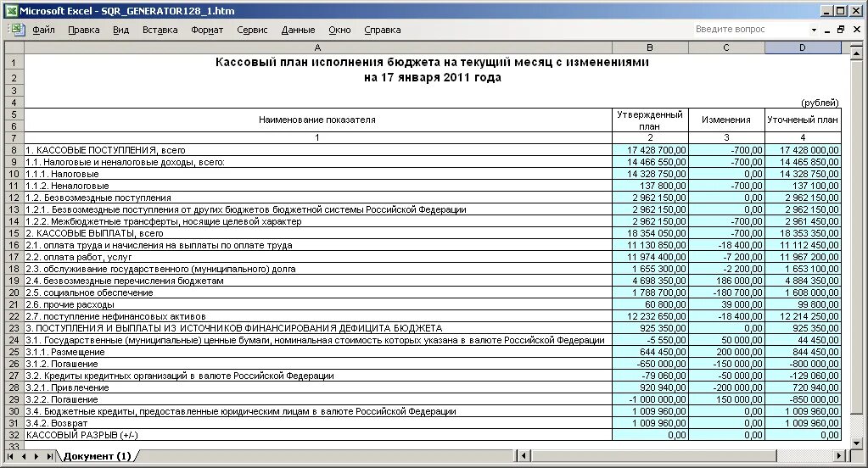This screenshot has height=468, width=868.
Task: Select row 32 header
Action: [x=14, y=435]
